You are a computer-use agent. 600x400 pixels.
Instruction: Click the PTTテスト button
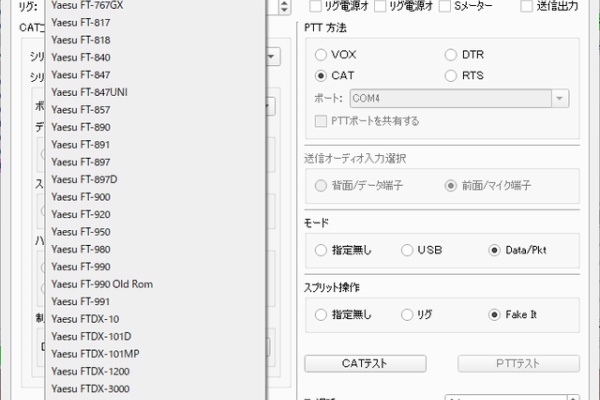click(518, 364)
